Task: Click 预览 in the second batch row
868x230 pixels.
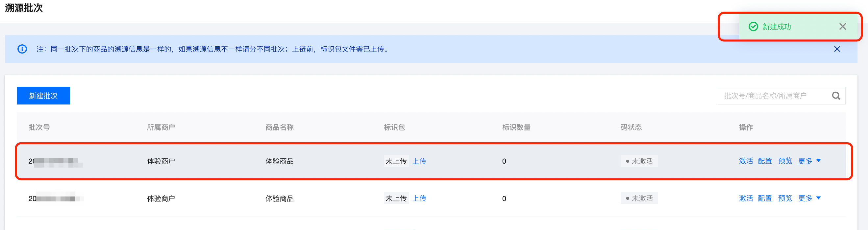Action: click(x=785, y=198)
